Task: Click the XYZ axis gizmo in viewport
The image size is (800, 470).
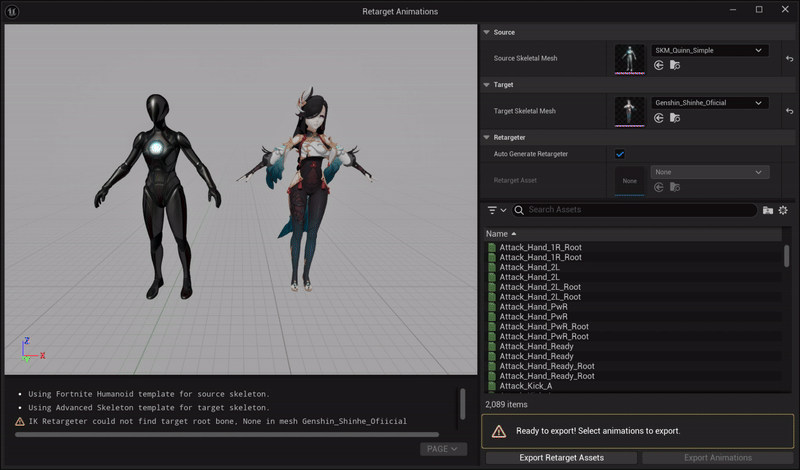Action: click(32, 350)
